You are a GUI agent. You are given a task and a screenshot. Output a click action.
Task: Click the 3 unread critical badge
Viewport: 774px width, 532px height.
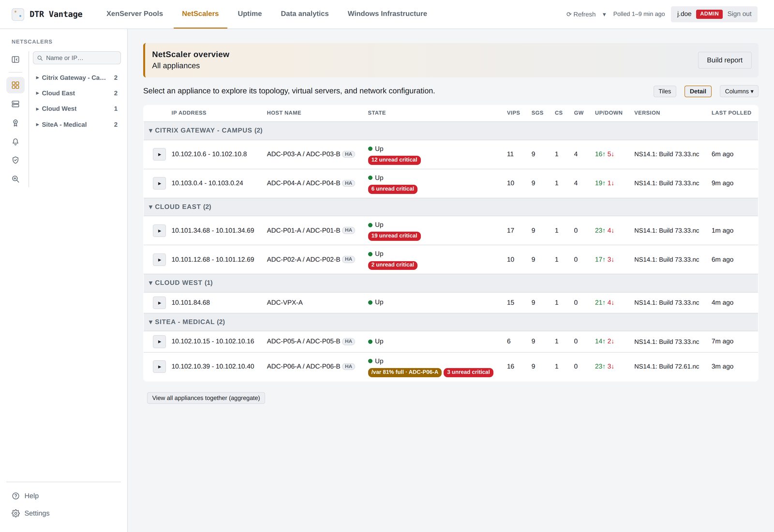click(x=468, y=372)
